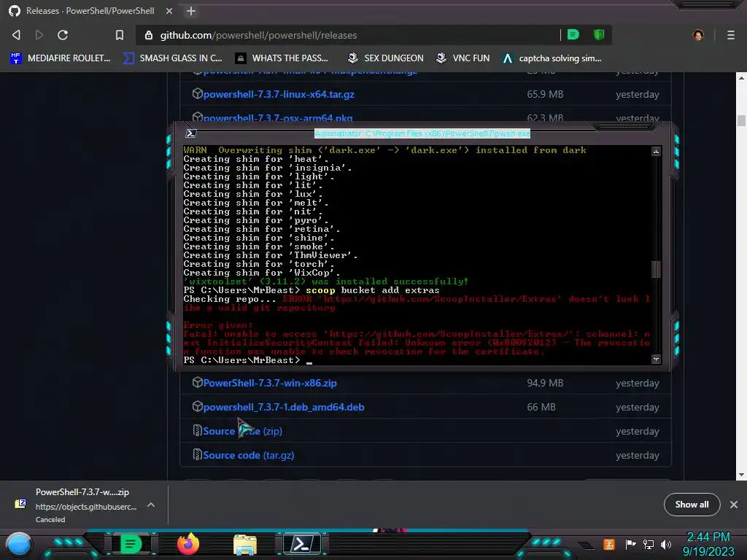The width and height of the screenshot is (747, 560).
Task: Download Source code (tar.gz)
Action: tap(248, 455)
